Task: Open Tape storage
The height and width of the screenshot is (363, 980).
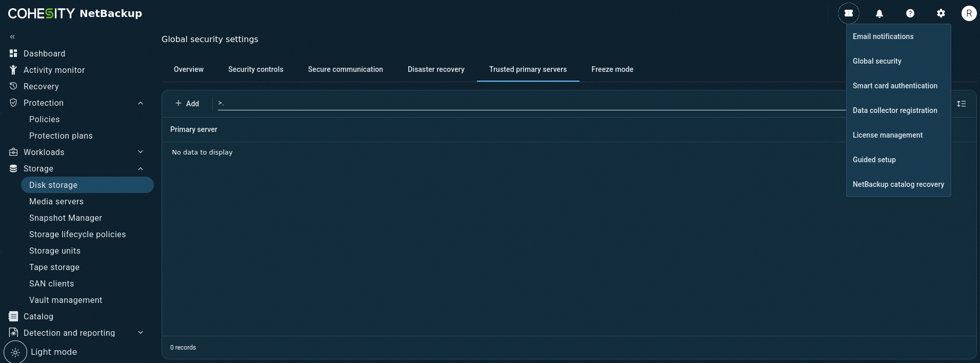Action: coord(54,267)
